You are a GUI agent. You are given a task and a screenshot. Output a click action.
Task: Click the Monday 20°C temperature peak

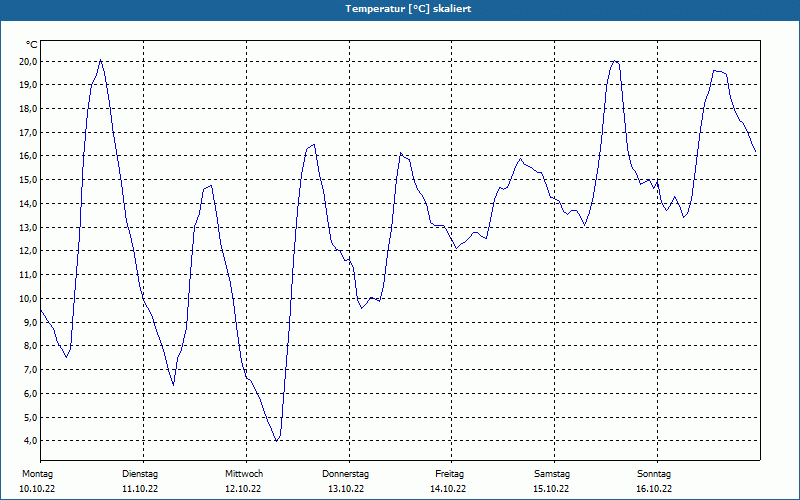pyautogui.click(x=101, y=60)
